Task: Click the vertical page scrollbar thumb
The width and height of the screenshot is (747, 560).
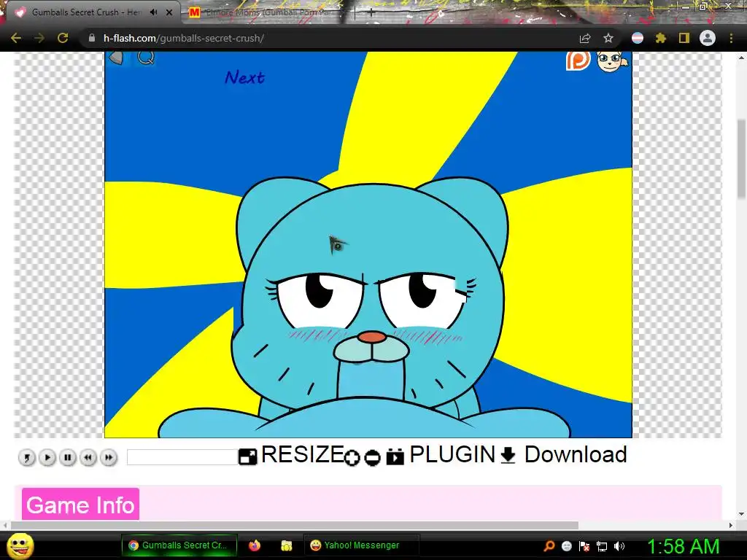Action: pos(741,158)
